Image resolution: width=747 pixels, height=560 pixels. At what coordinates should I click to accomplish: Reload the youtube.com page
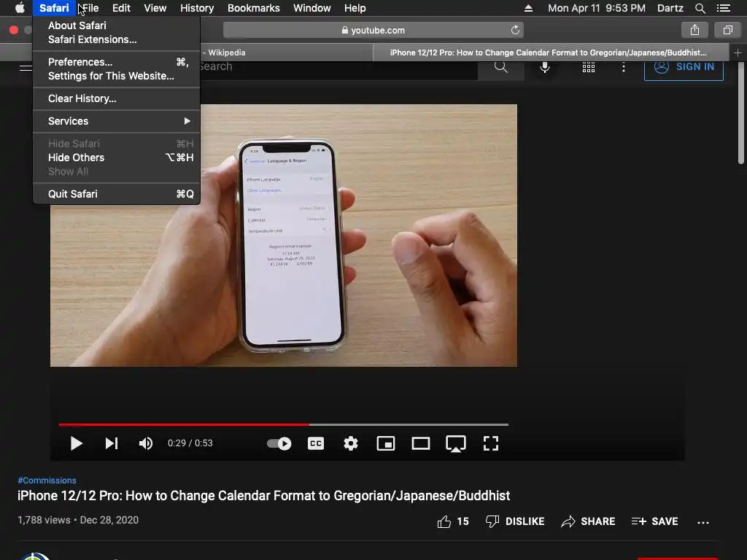[x=515, y=30]
